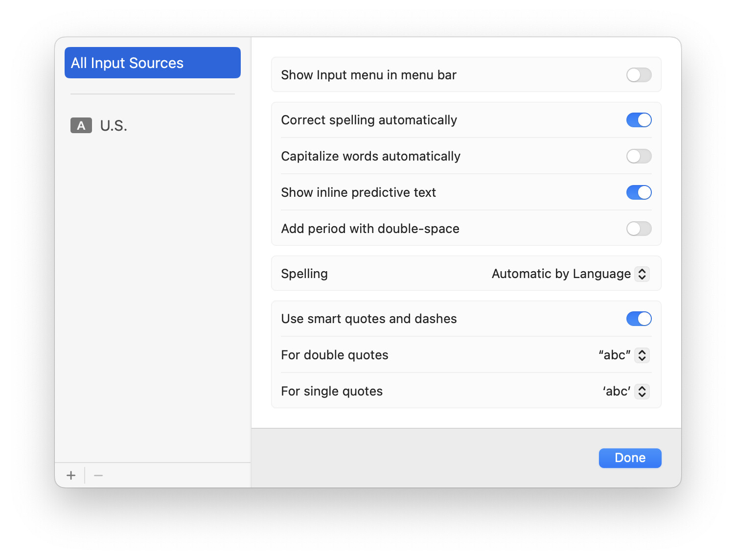Open the For double quotes dropdown

[624, 355]
